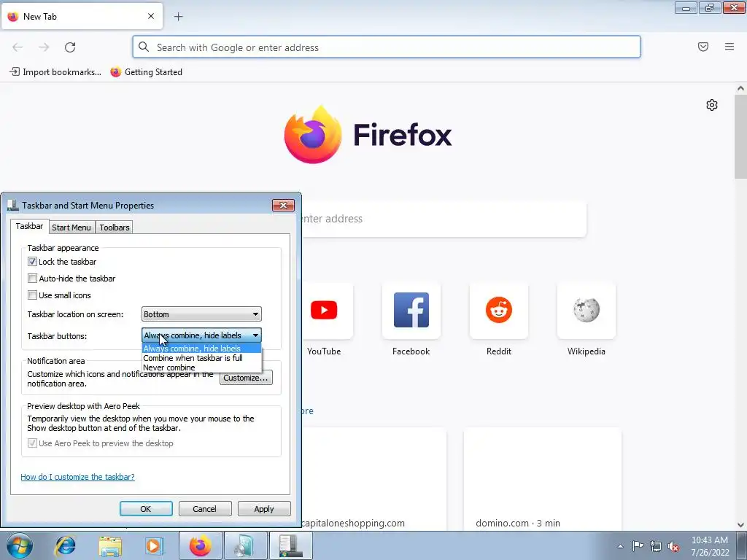Image resolution: width=747 pixels, height=560 pixels.
Task: Select Taskbar properties taskbar button
Action: click(291, 545)
